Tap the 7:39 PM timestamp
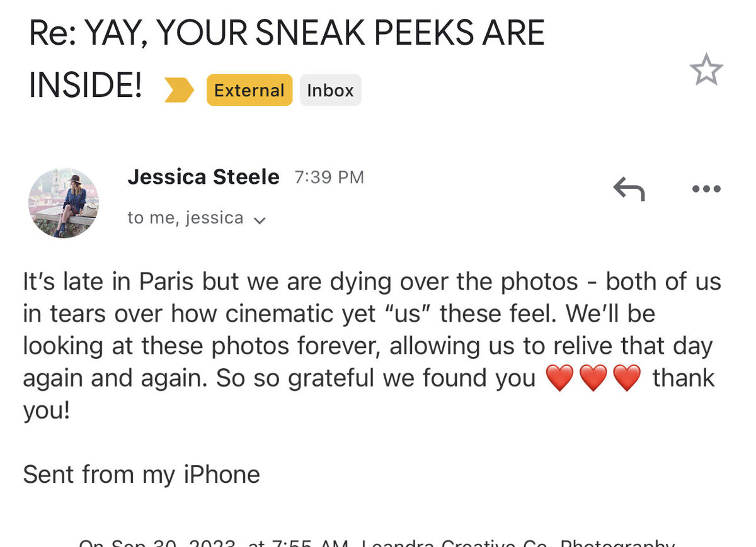756x547 pixels. point(329,178)
